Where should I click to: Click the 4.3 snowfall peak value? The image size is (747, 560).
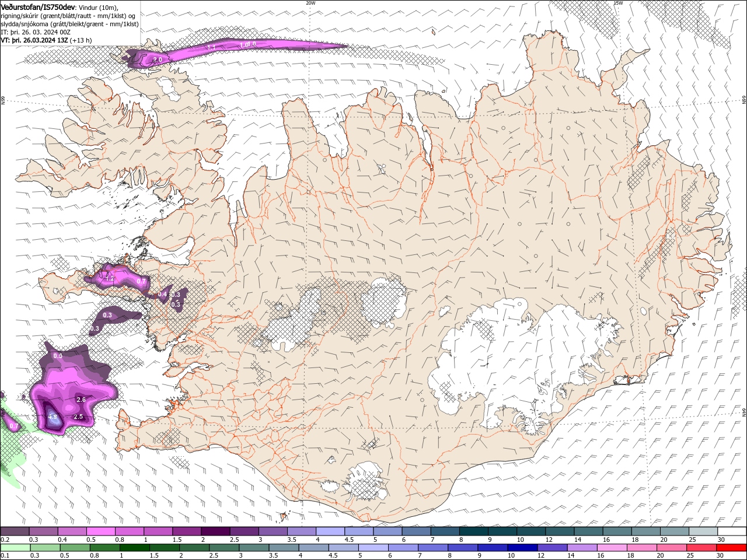point(53,417)
